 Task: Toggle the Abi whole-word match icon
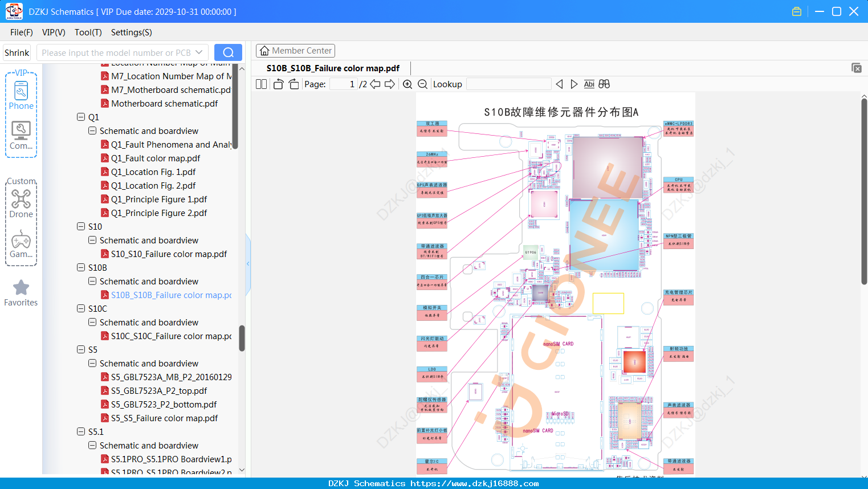[x=589, y=84]
